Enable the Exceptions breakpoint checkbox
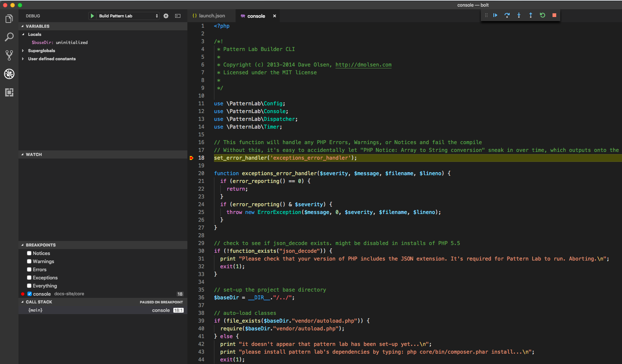This screenshot has height=364, width=622. (x=29, y=278)
